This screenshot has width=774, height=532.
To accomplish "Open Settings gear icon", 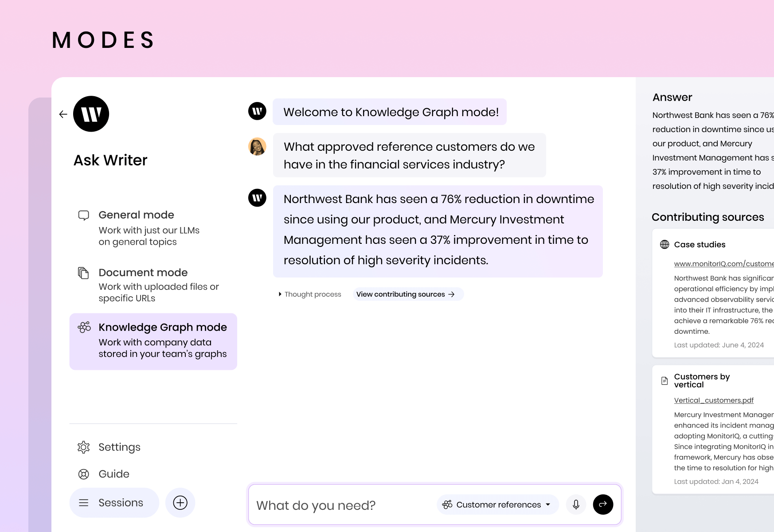I will (83, 447).
